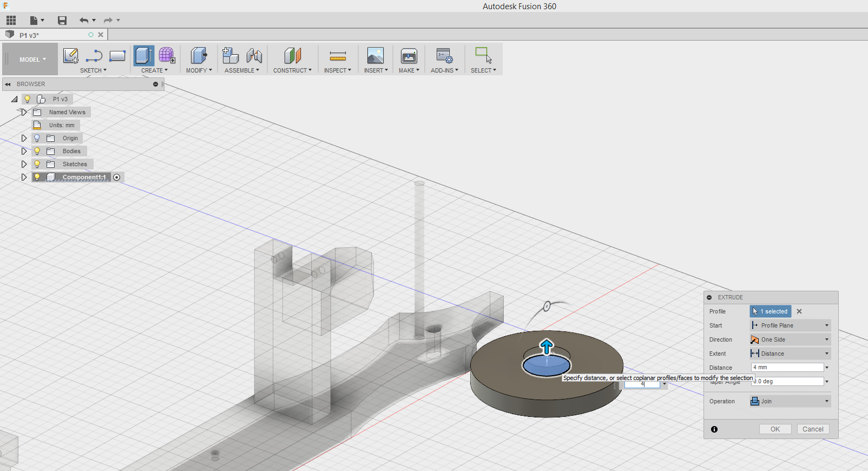Open the CREATE menu
The width and height of the screenshot is (868, 471).
tap(154, 70)
